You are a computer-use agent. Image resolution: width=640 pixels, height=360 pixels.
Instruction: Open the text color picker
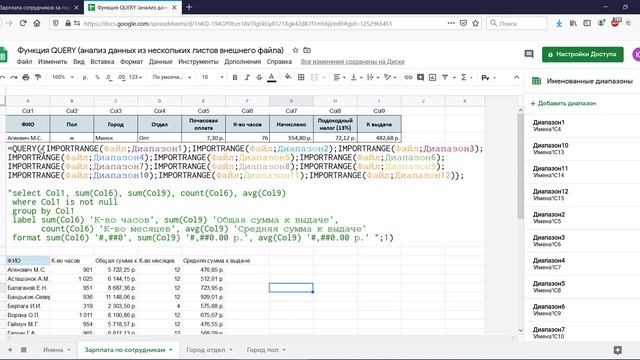271,77
